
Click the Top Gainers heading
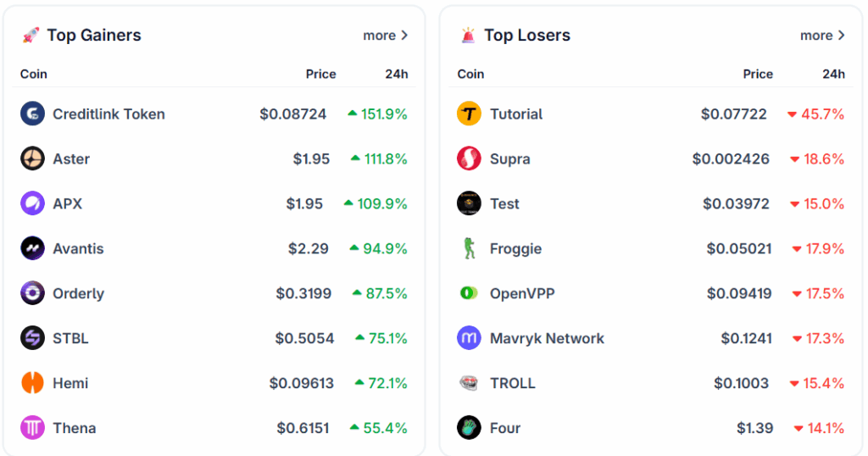93,36
